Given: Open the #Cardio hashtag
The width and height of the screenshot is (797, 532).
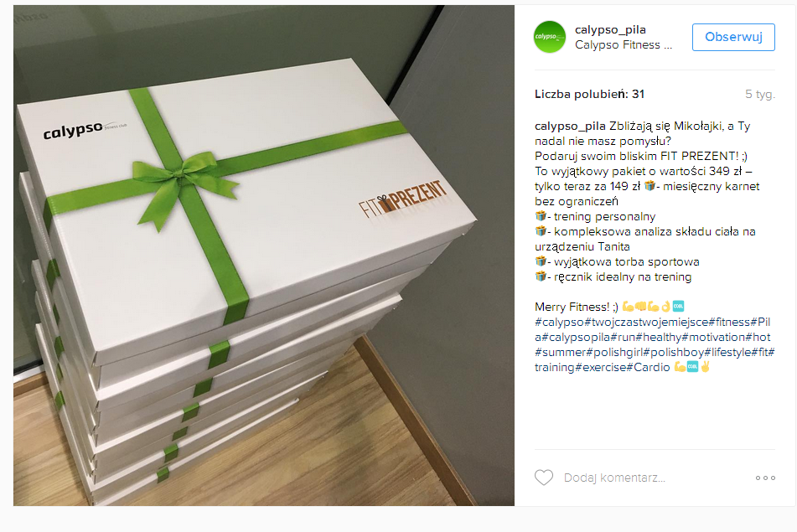Looking at the screenshot, I should point(648,367).
